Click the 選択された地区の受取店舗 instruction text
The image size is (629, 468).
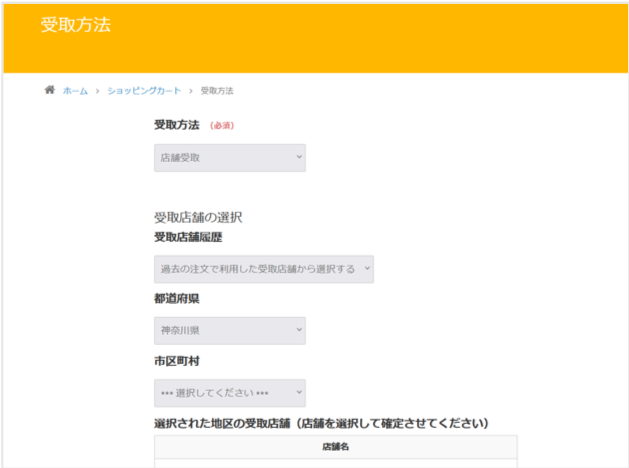pos(321,423)
